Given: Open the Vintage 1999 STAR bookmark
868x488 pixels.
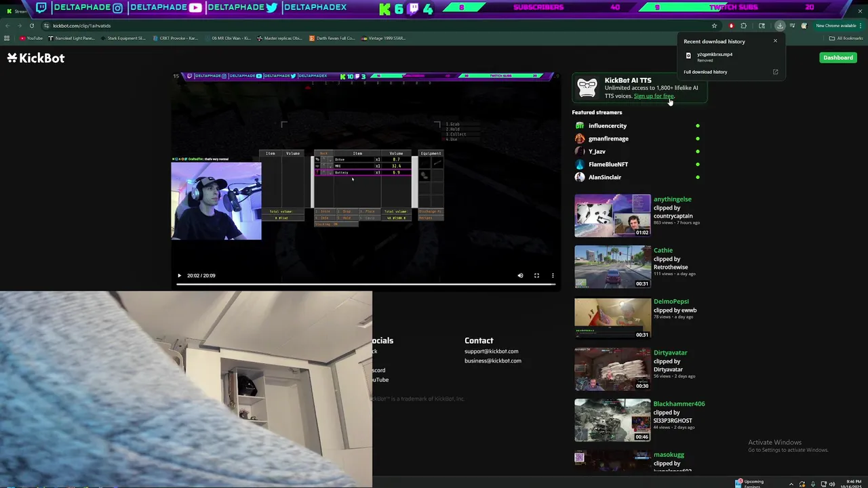Looking at the screenshot, I should (384, 38).
